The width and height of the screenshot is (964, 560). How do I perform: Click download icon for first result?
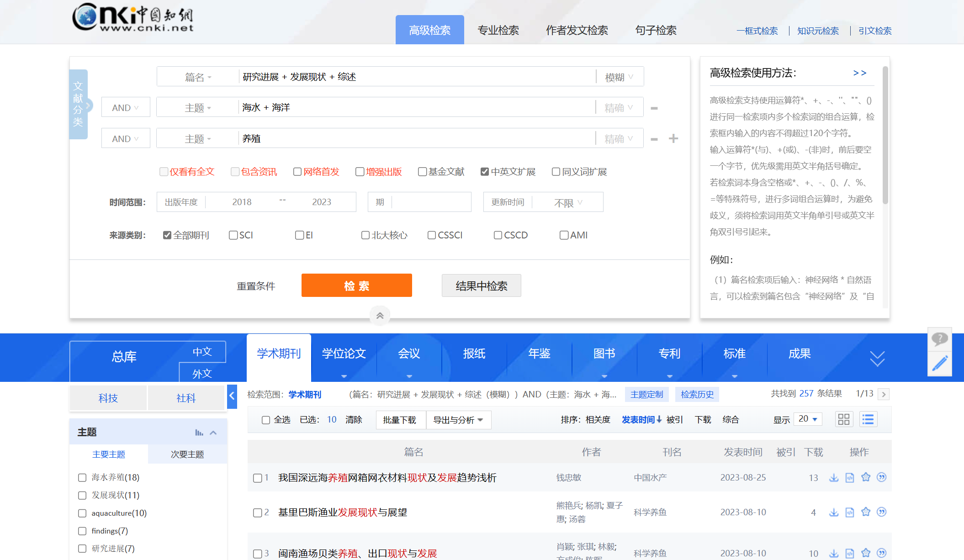(x=834, y=477)
